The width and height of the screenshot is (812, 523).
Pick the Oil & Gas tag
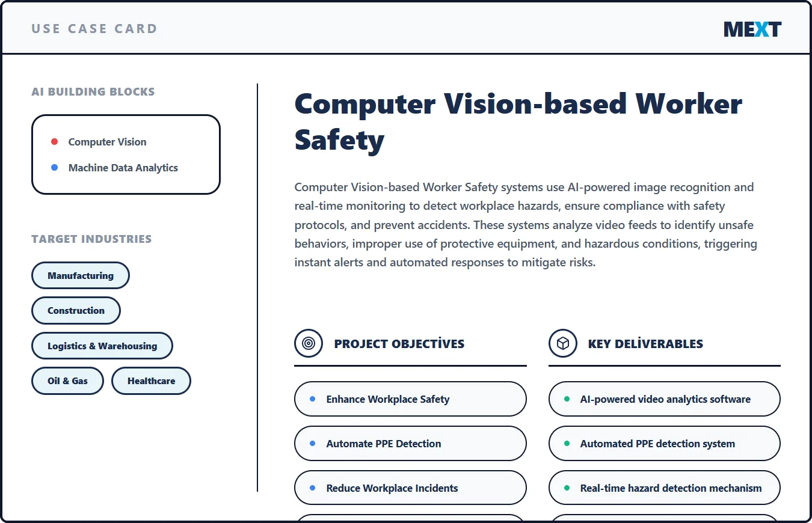pyautogui.click(x=67, y=381)
